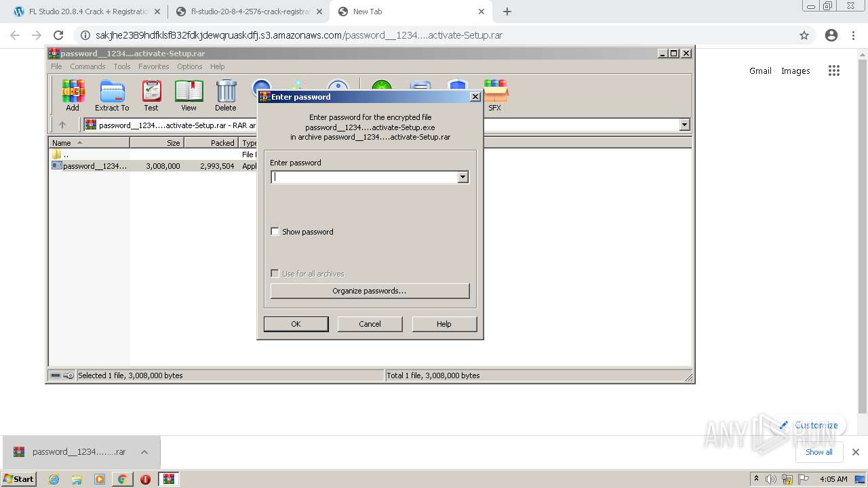Sort by the Packed column header

coord(211,143)
